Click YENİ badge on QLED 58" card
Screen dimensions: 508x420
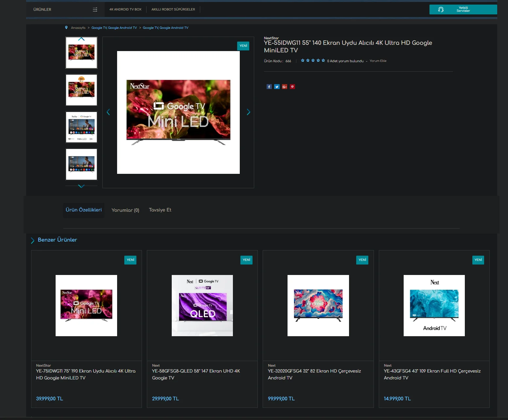[x=246, y=260]
